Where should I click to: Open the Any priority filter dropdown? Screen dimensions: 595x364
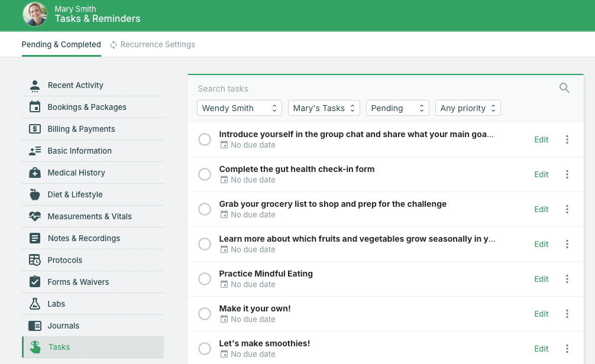pyautogui.click(x=468, y=108)
